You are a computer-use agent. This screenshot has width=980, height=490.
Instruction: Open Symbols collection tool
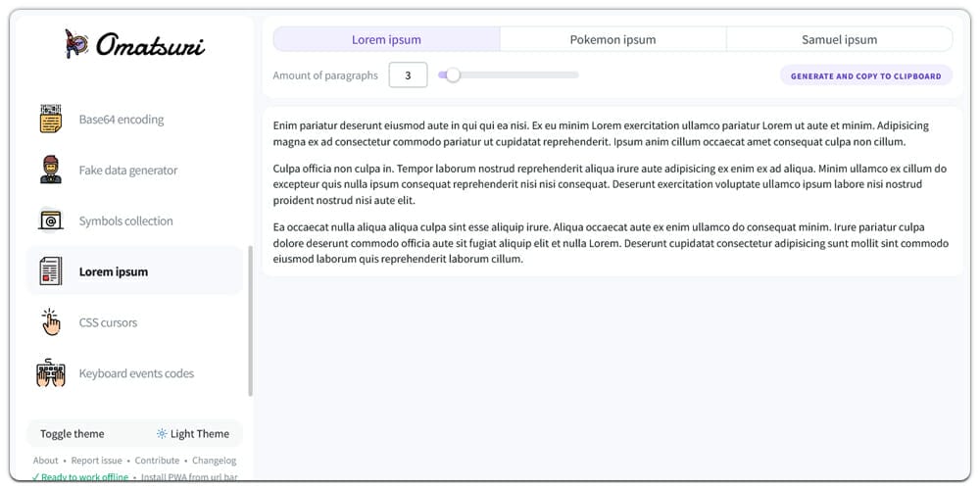point(134,220)
